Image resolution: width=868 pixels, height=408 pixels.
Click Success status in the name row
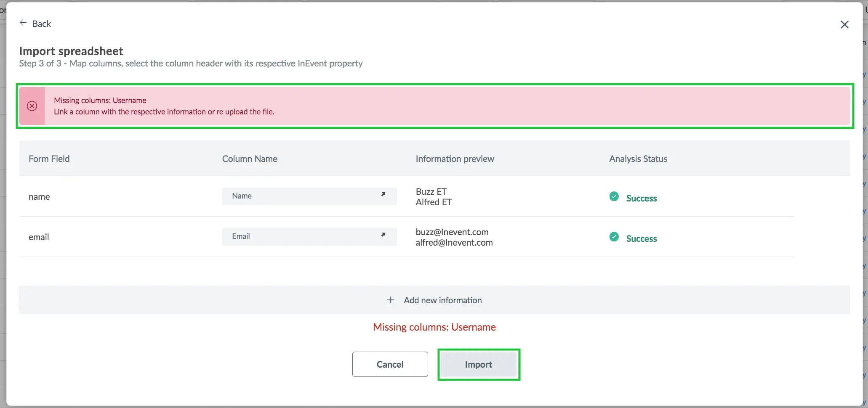[x=641, y=199]
